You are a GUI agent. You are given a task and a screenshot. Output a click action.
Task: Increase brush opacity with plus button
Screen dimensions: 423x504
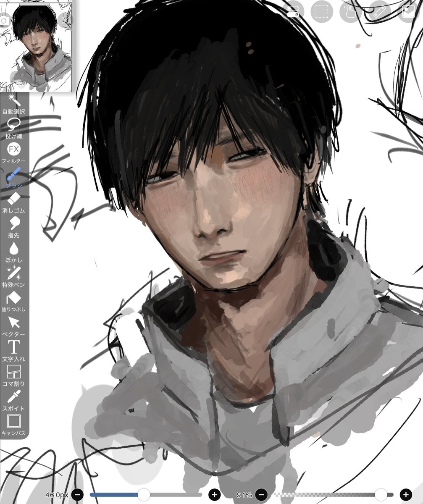point(405,494)
